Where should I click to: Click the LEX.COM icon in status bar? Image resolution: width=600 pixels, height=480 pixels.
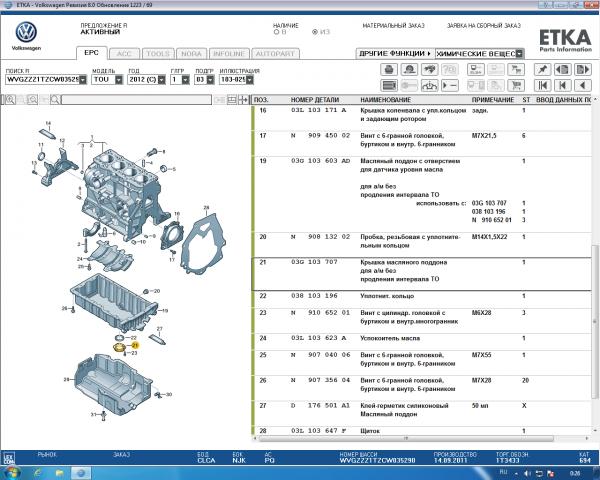[9, 458]
